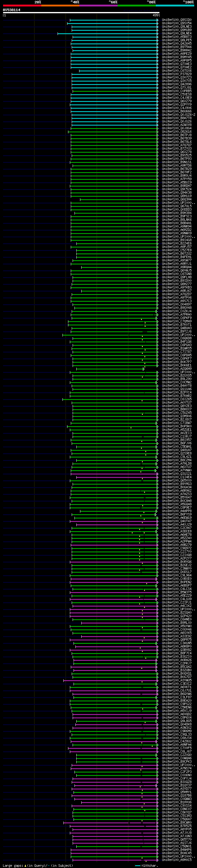The image size is (197, 868).
Task: Click hit label UniRef100_A9RTD6
Action: click(177, 165)
